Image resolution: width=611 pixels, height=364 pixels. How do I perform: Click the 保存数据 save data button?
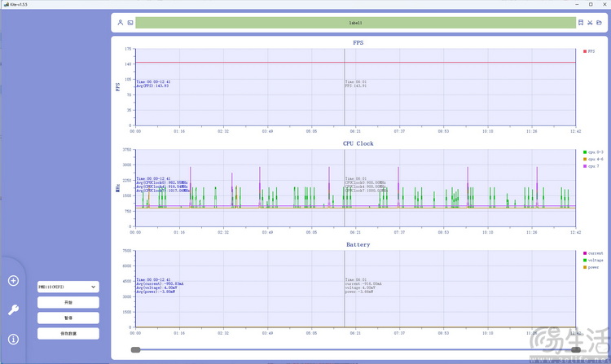(68, 333)
